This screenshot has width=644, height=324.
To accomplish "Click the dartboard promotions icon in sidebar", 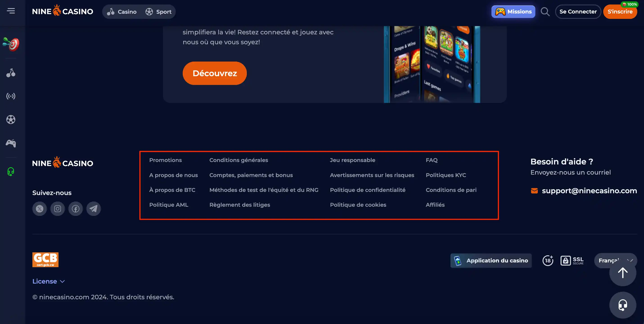I will pos(11,44).
